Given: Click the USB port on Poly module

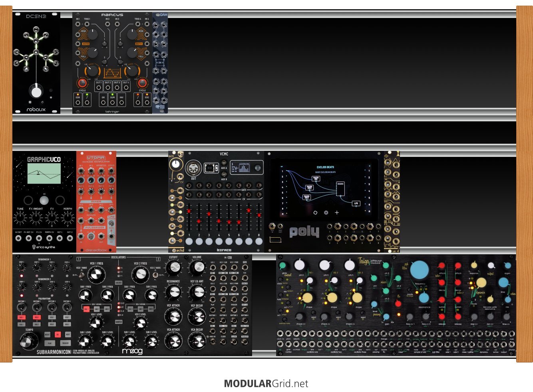Looking at the screenshot, I should [x=276, y=240].
